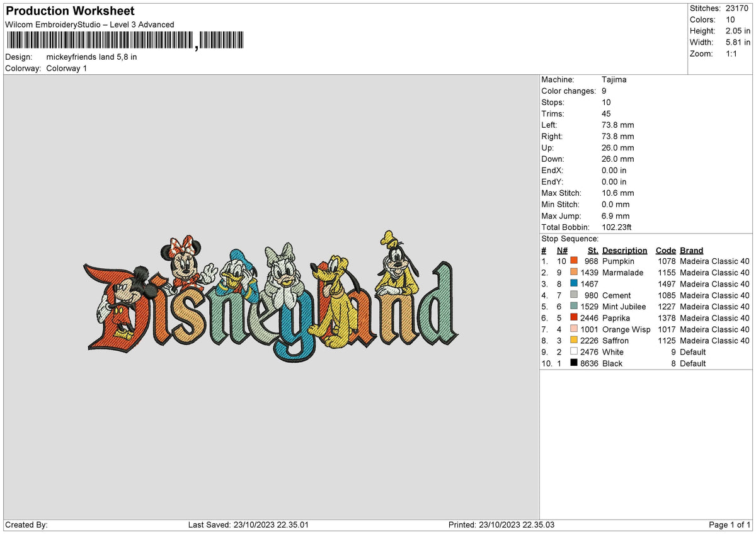The width and height of the screenshot is (756, 534).
Task: Click the Marmalade color swatch
Action: (574, 272)
